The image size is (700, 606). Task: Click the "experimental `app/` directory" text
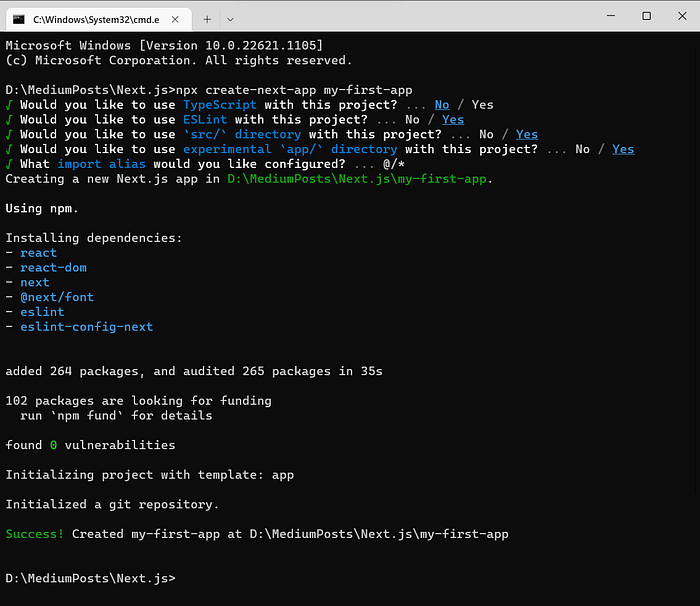(x=290, y=149)
